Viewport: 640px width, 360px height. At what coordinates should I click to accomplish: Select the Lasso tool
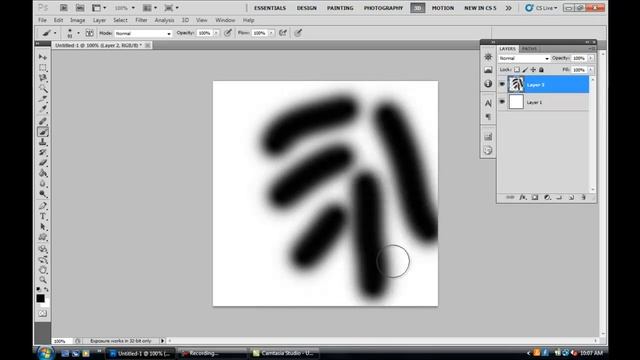pos(42,78)
